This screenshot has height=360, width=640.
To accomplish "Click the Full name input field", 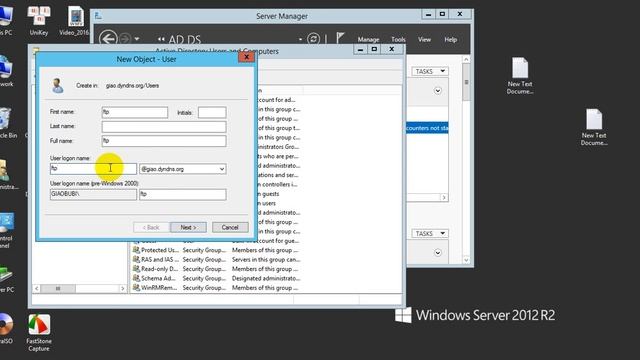I will tap(164, 141).
